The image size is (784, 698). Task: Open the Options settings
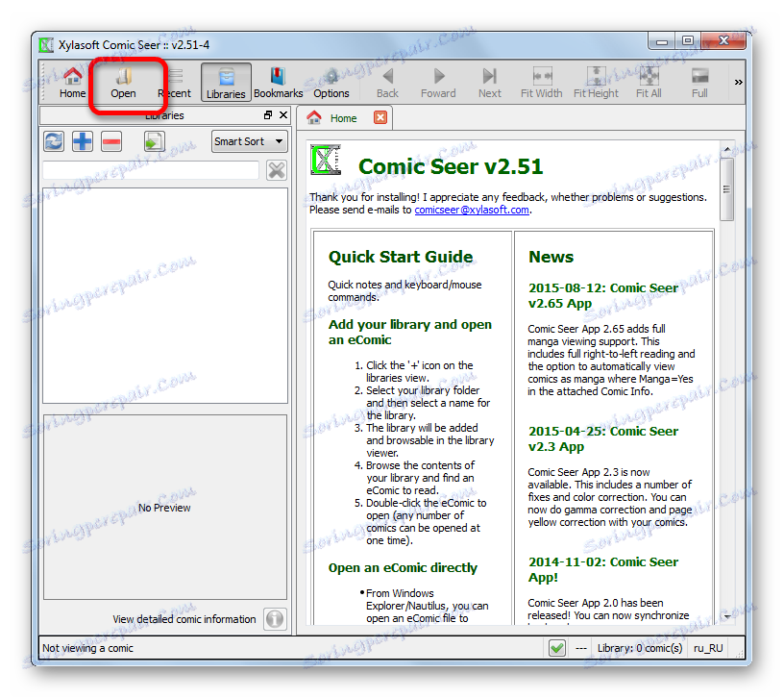[x=331, y=83]
